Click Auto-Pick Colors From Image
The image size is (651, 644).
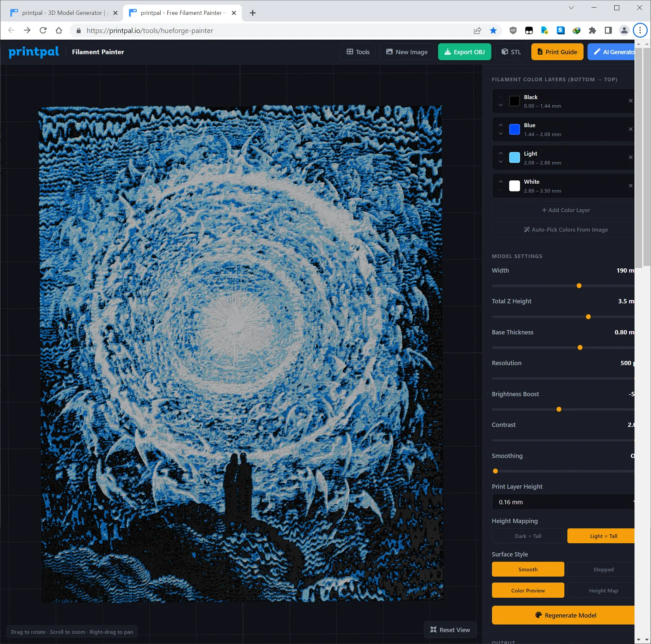click(x=563, y=230)
